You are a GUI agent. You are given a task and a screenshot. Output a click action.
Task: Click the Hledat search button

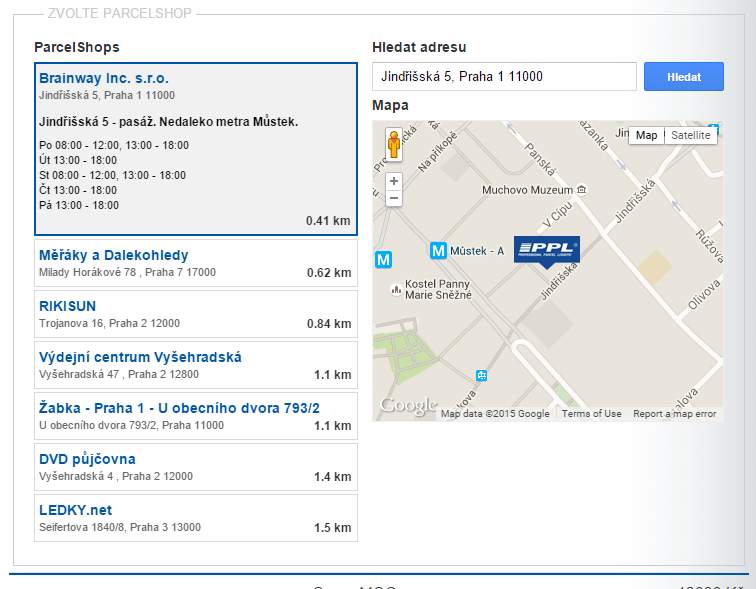(684, 77)
